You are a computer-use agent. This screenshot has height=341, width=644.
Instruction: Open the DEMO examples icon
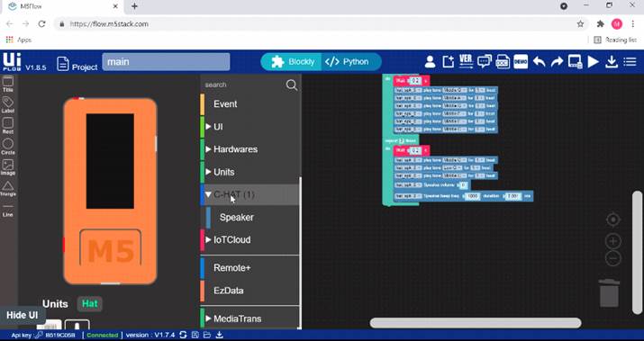tap(521, 62)
